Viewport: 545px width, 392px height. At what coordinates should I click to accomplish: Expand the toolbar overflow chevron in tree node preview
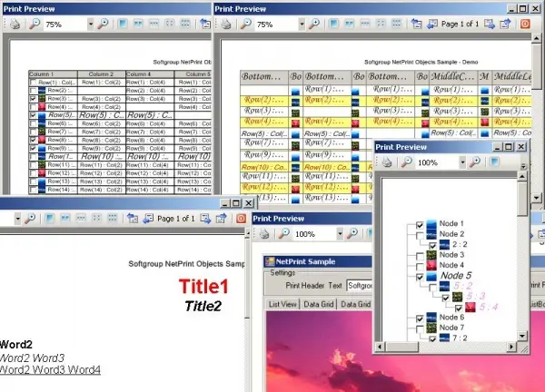(x=524, y=166)
